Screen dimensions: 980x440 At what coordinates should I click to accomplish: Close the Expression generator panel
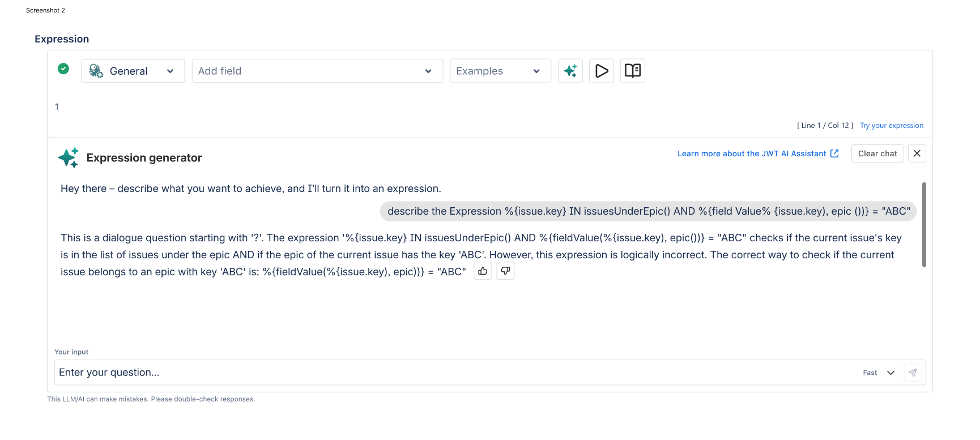click(x=917, y=153)
